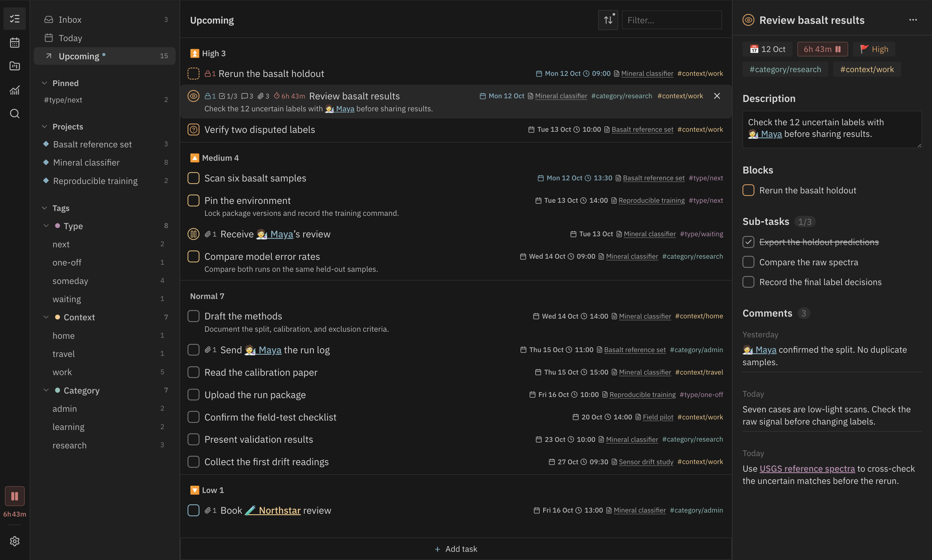Screen dimensions: 932x560
Task: Click the in-progress status icon of Review basalt results
Action: (193, 96)
